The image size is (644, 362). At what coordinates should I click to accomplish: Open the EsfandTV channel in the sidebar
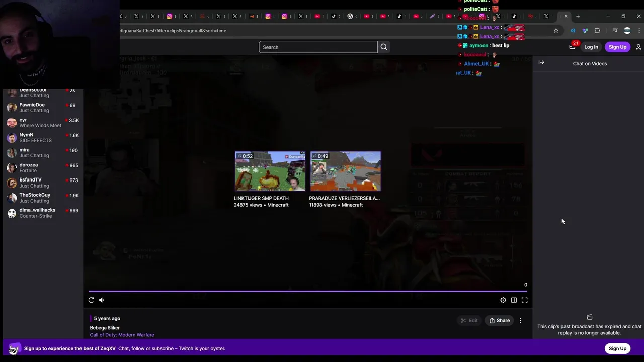[x=42, y=183]
